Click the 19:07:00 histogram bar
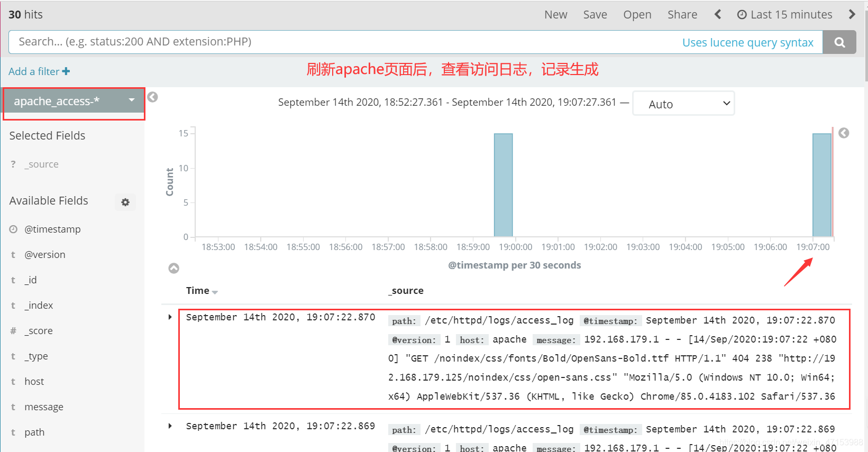868x452 pixels. tap(821, 185)
